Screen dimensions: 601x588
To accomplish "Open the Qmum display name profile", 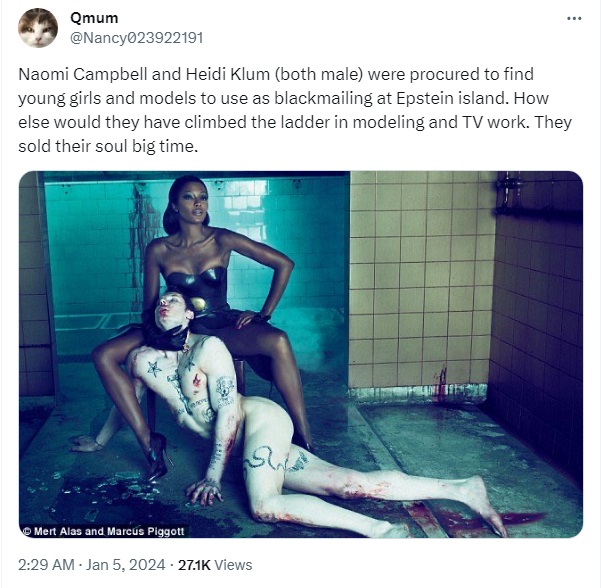I will pos(94,18).
